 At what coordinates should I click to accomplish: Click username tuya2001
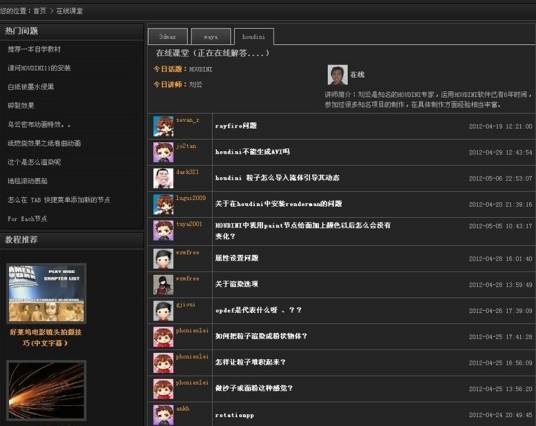tap(189, 224)
